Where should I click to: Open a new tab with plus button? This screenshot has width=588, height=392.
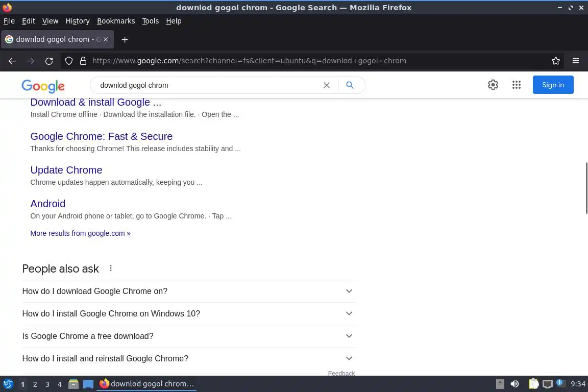click(x=125, y=39)
